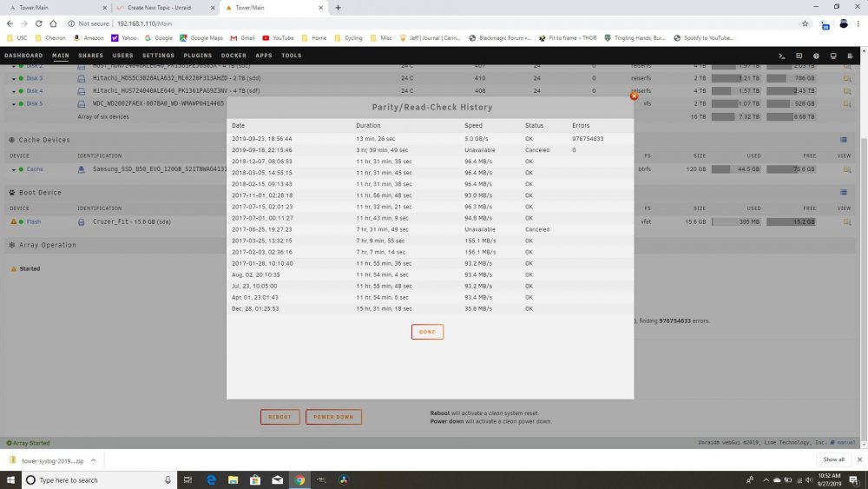Click Disk 4 drive icon
Screen dimensions: 868x489
82,91
